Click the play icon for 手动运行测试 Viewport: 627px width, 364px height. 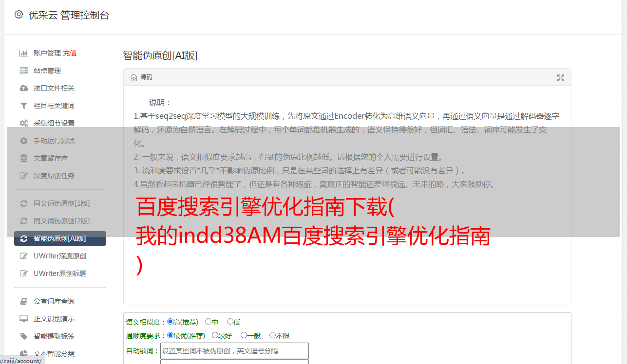click(x=23, y=141)
